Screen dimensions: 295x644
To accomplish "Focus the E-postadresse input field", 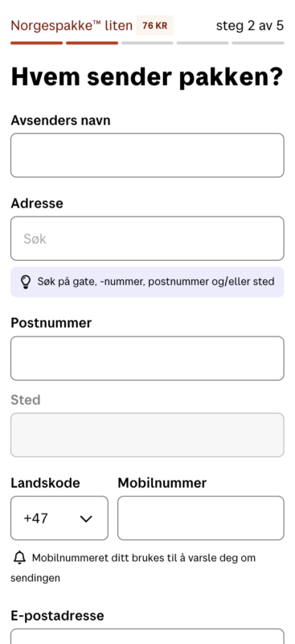I will (147, 636).
